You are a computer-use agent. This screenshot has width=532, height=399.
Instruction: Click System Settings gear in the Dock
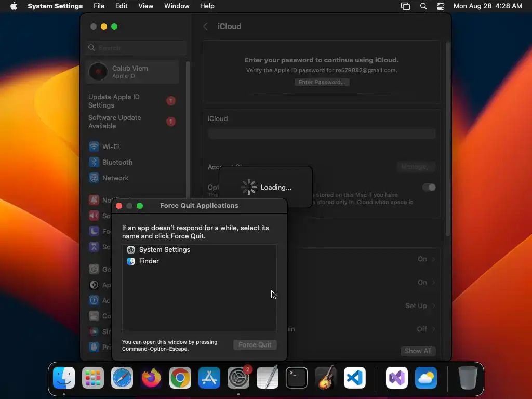[x=238, y=378]
